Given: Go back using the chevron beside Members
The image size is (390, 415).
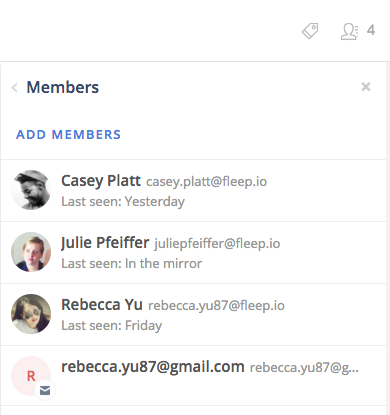Looking at the screenshot, I should (x=14, y=88).
